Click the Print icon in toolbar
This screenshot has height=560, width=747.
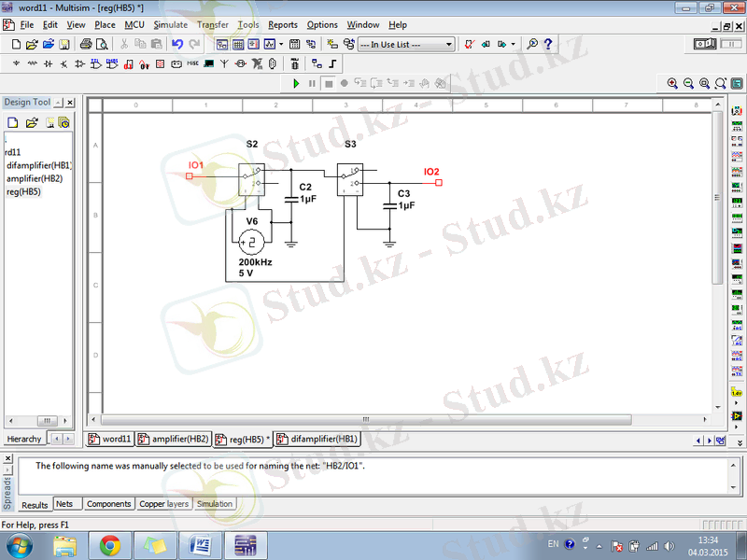[86, 44]
